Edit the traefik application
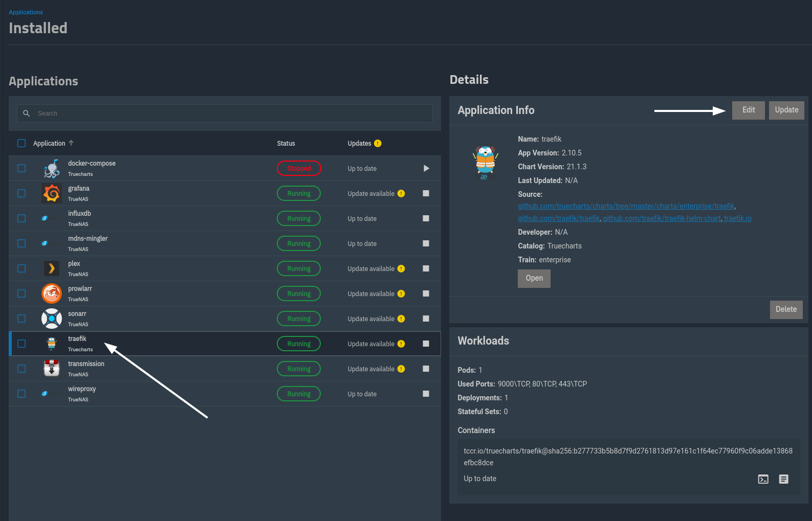Viewport: 812px width, 521px height. point(748,110)
